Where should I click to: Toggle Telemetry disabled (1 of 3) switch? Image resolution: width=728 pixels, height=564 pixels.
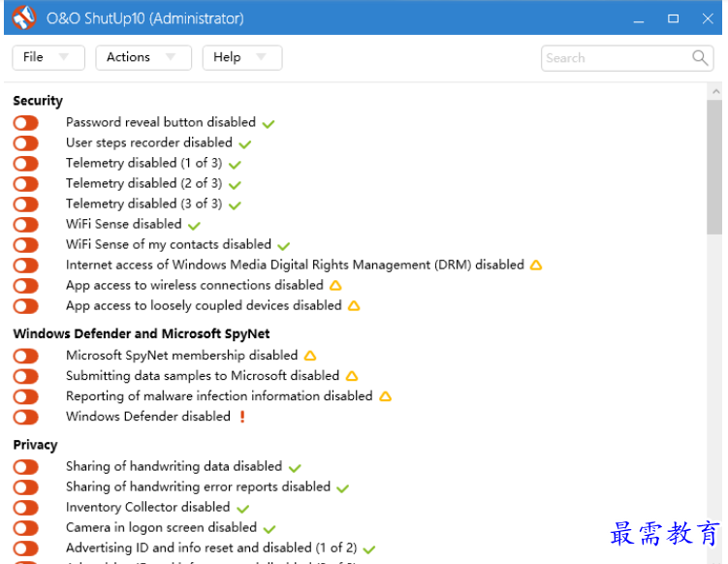pos(25,164)
